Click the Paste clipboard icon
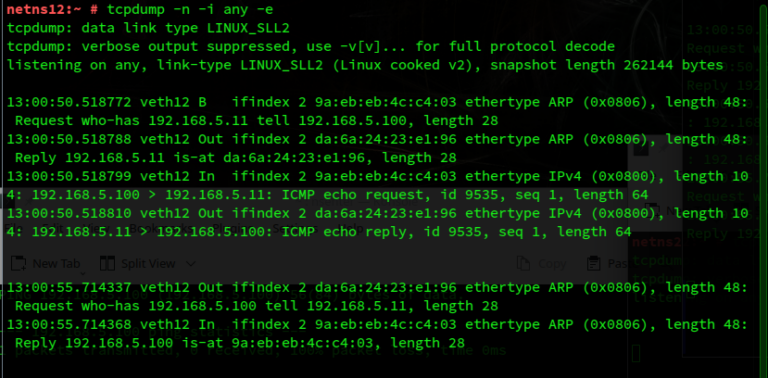 [x=594, y=263]
